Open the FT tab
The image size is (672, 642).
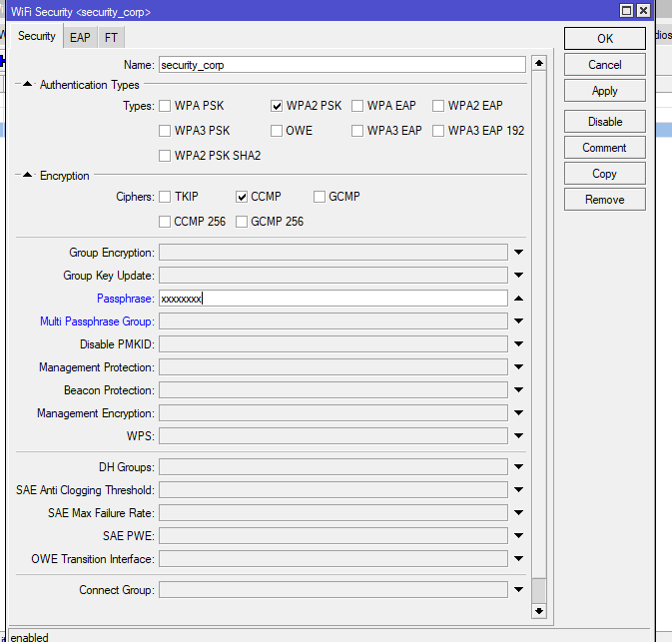(111, 38)
